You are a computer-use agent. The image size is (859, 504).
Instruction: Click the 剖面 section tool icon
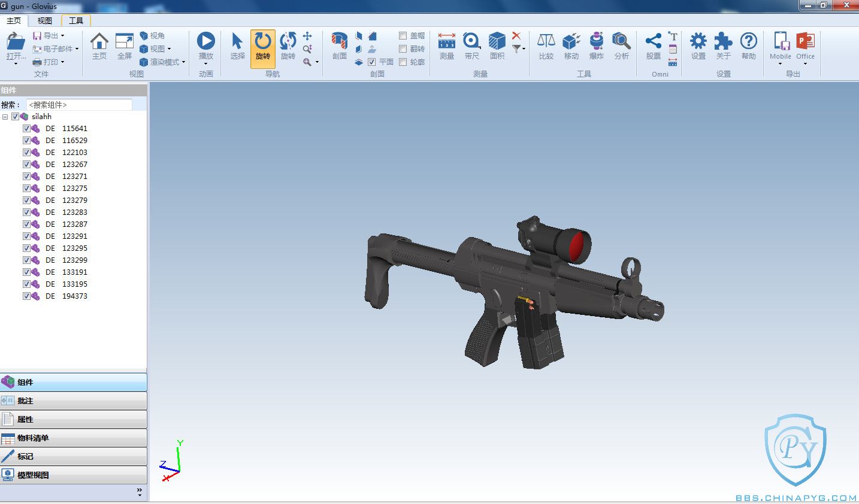click(340, 41)
